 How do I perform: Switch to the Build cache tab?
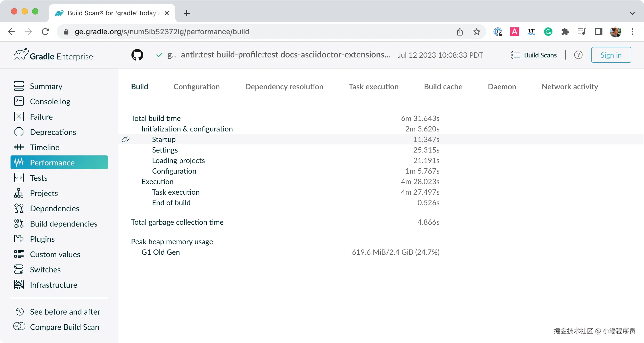[443, 87]
